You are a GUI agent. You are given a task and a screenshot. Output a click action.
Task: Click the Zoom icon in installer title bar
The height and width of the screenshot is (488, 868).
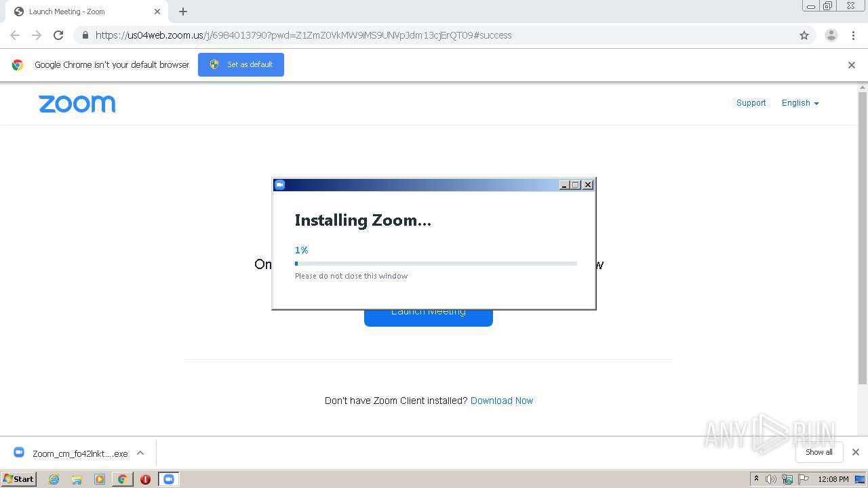coord(279,184)
